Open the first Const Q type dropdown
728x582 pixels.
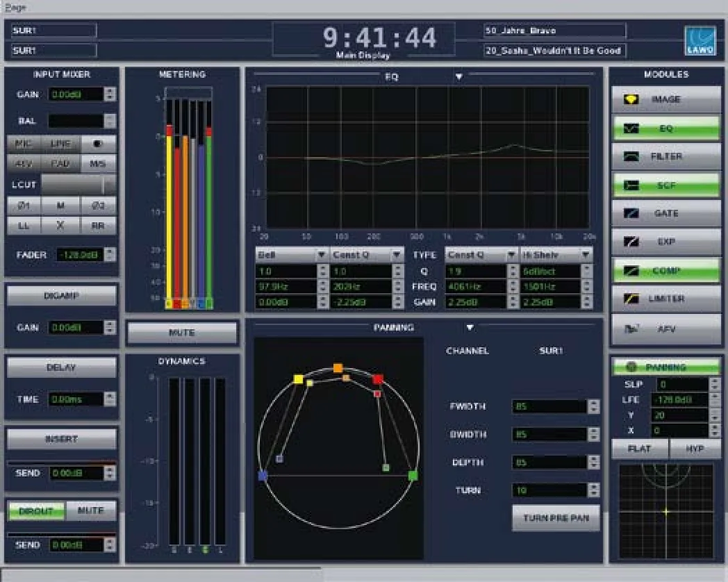[x=397, y=254]
